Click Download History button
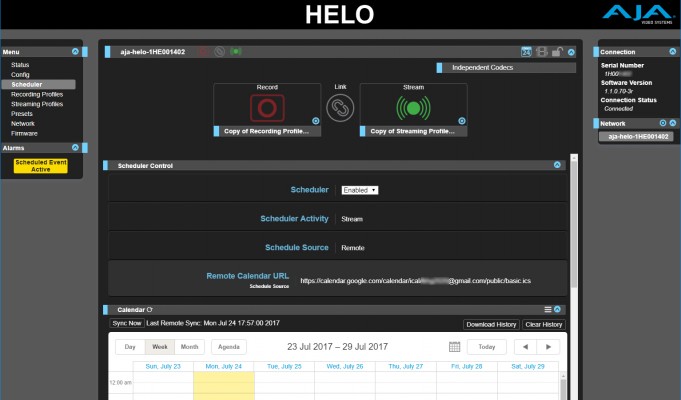 [491, 324]
